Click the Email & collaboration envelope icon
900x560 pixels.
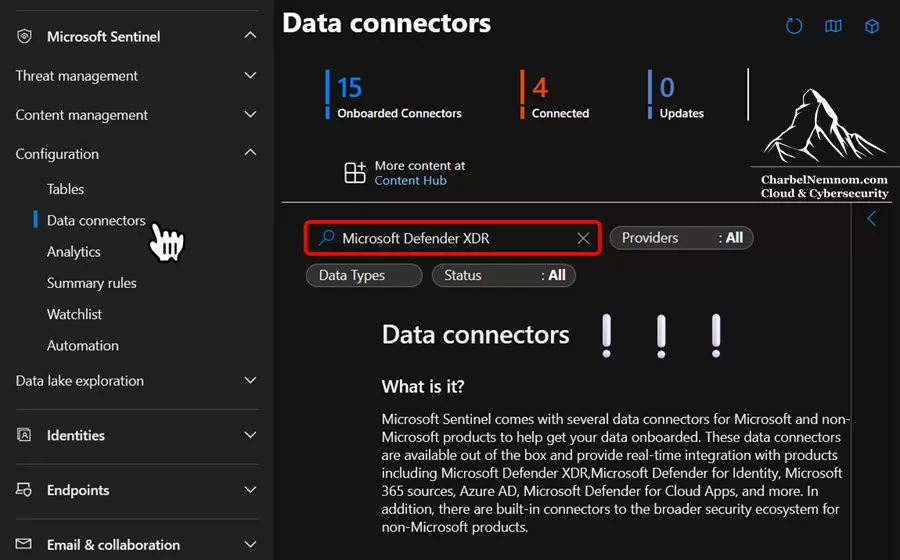(x=24, y=543)
